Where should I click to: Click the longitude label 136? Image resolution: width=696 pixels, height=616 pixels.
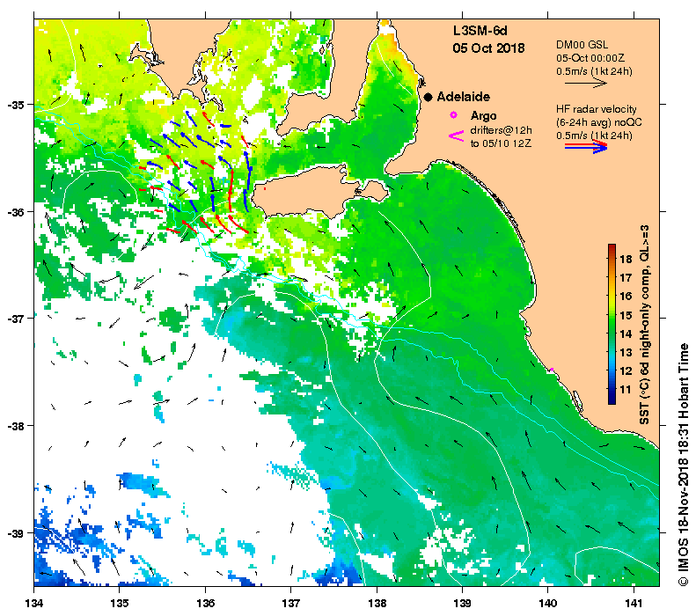(x=206, y=603)
